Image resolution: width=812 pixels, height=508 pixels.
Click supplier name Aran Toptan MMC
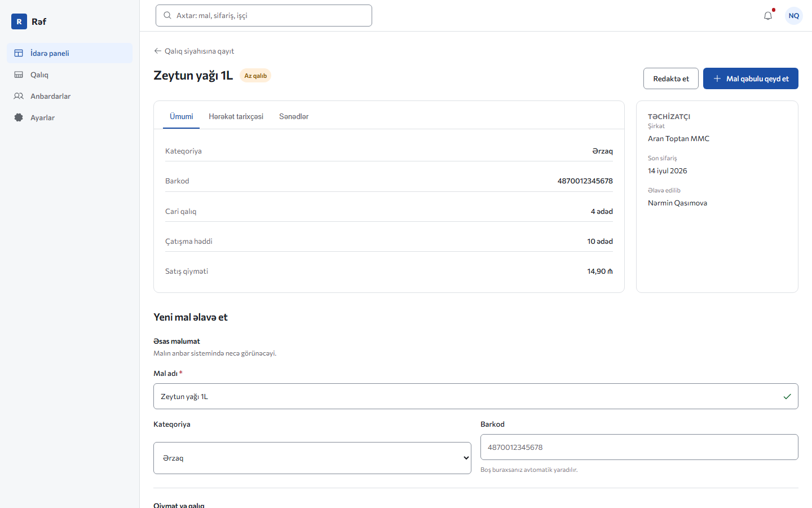(x=678, y=138)
